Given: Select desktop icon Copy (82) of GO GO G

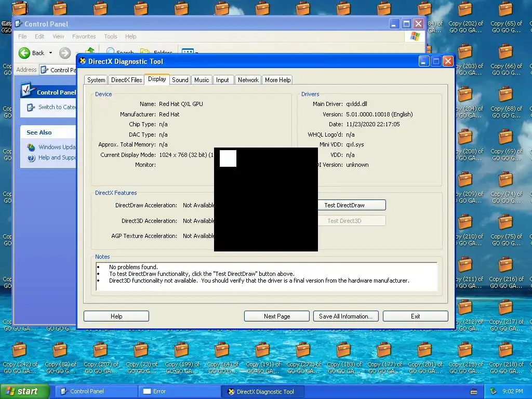Looking at the screenshot, I should tap(60, 358).
